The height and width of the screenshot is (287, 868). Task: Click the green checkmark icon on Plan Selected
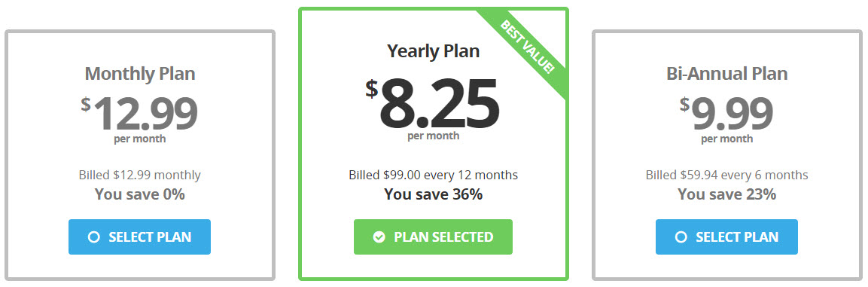coord(379,237)
